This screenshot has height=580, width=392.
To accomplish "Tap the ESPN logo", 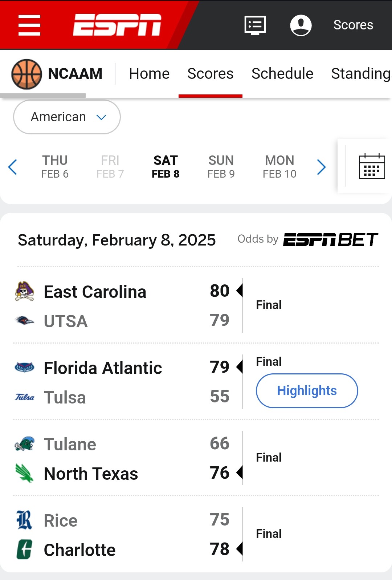I will (x=117, y=25).
